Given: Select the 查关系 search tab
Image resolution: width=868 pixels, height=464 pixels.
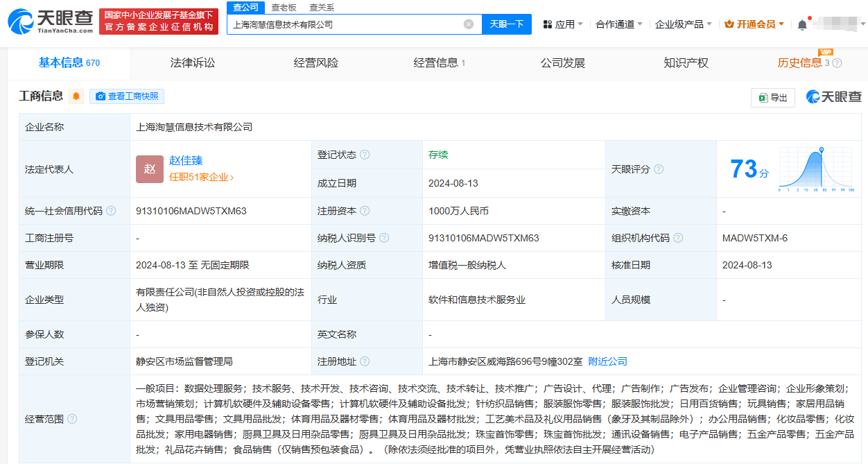Looking at the screenshot, I should click(322, 7).
